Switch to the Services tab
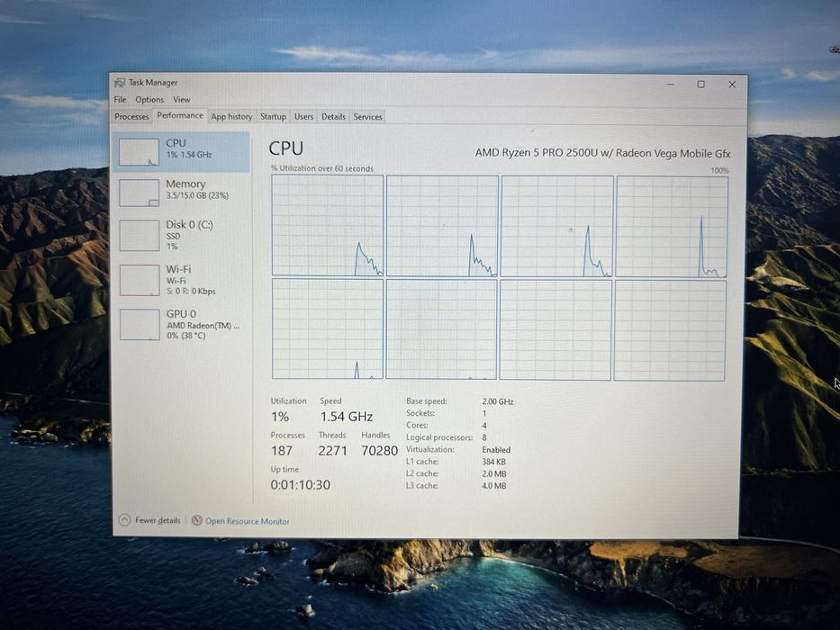Viewport: 840px width, 630px height. [368, 117]
